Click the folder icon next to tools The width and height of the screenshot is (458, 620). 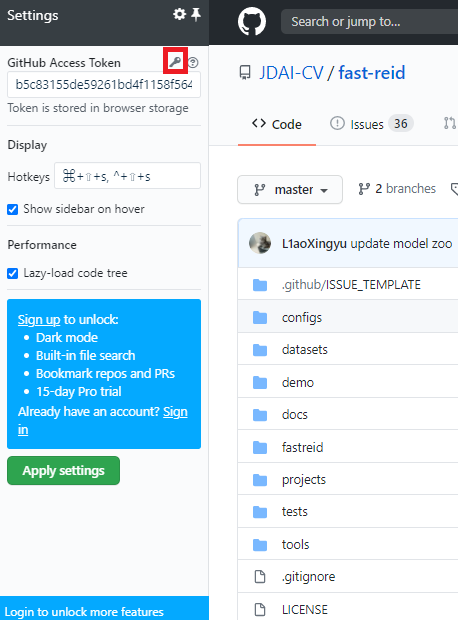[260, 545]
